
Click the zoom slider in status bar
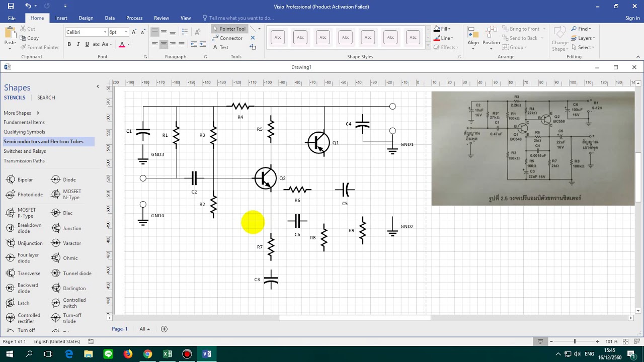click(x=575, y=341)
